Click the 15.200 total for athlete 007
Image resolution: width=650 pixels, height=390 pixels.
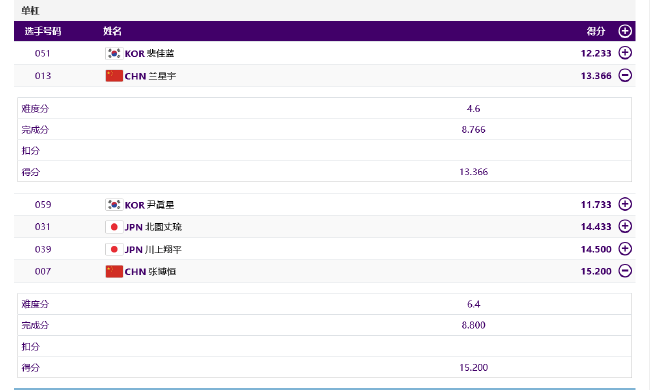596,271
